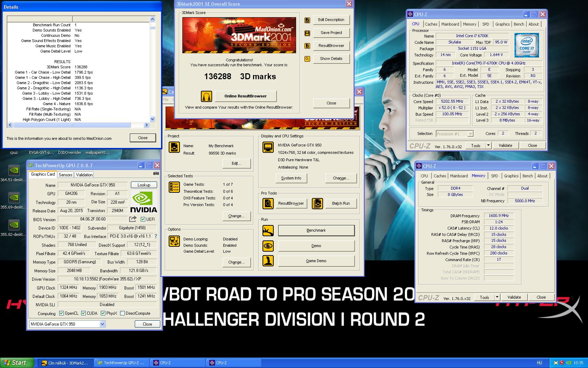Viewport: 588px width, 368px height.
Task: Click Close in 3DMark score dialog
Action: (331, 103)
